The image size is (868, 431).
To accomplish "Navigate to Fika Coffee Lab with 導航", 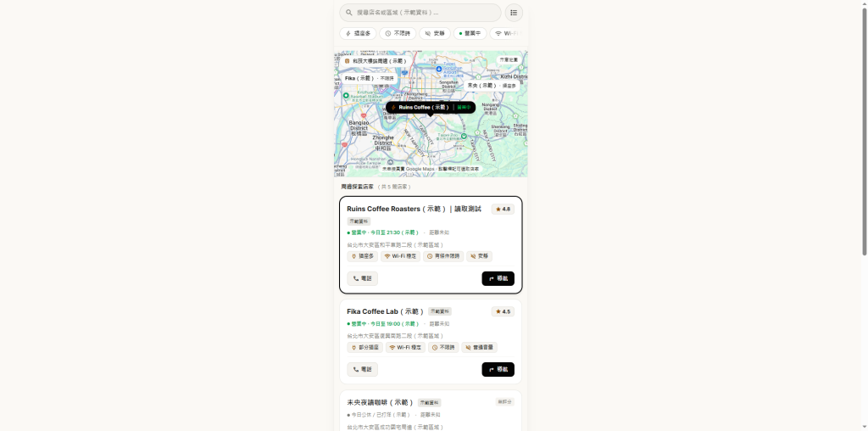I will pyautogui.click(x=498, y=370).
